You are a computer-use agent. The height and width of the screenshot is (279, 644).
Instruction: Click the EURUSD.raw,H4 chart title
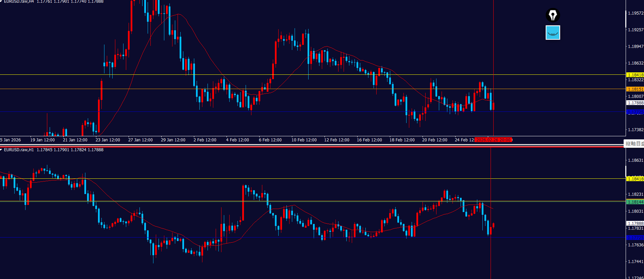pyautogui.click(x=19, y=2)
